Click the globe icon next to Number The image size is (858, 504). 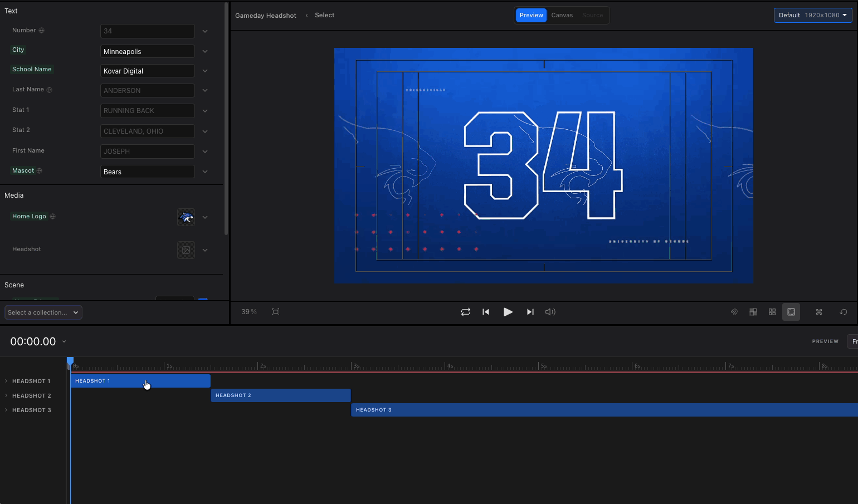coord(41,31)
